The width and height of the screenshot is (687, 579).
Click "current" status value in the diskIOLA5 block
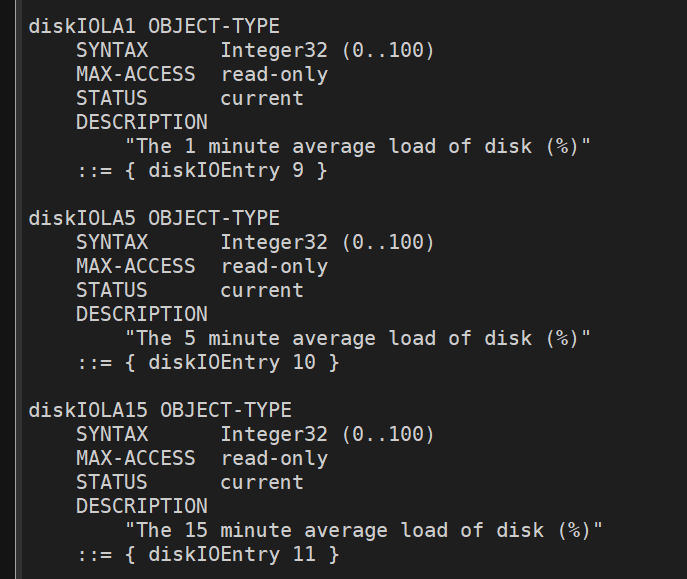click(x=261, y=290)
